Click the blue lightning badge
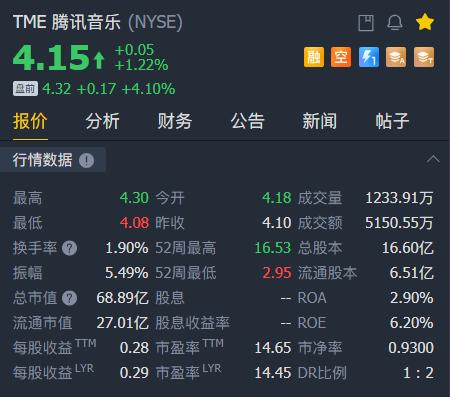The height and width of the screenshot is (397, 450). [369, 57]
